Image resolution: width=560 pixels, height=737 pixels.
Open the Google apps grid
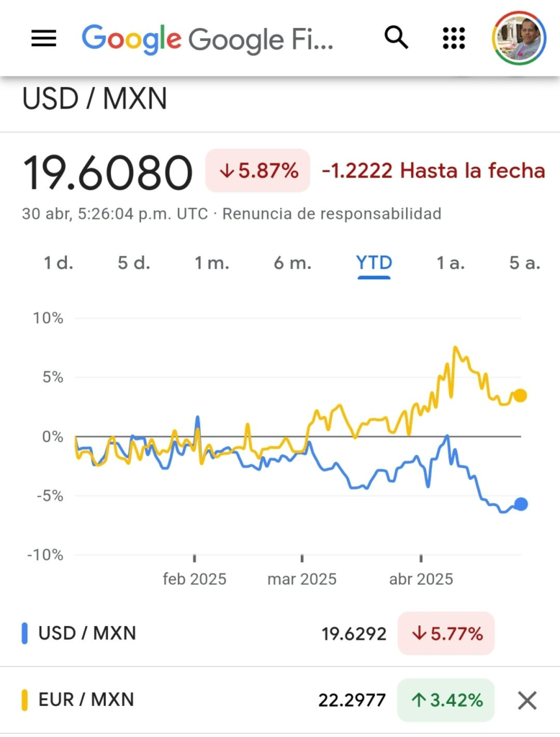453,38
